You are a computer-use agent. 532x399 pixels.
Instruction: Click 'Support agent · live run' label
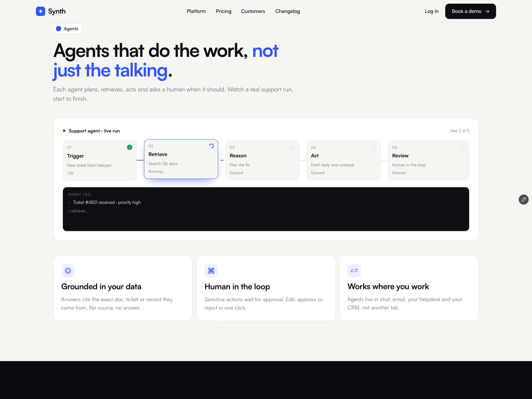coord(94,131)
